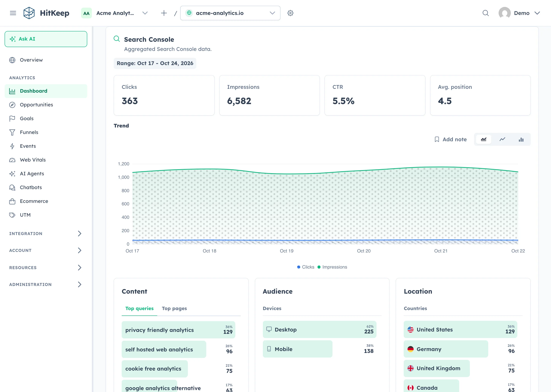
Task: Expand the Acme Analytics team dropdown
Action: [115, 13]
